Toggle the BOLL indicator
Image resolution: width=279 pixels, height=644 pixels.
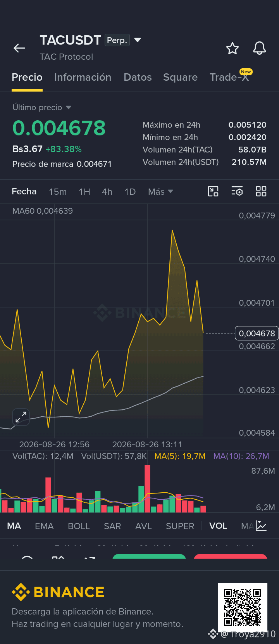click(79, 526)
